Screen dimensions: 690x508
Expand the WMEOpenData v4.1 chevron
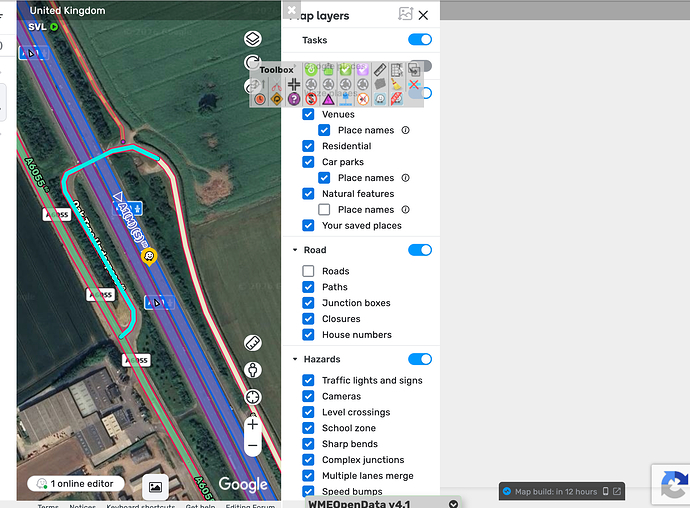[453, 504]
